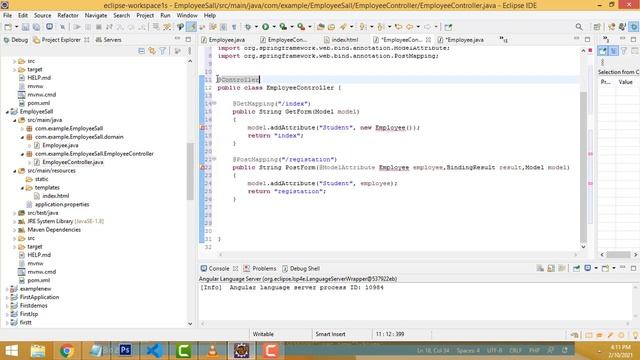Click the Save icon in toolbar
The height and width of the screenshot is (360, 640).
(x=25, y=27)
